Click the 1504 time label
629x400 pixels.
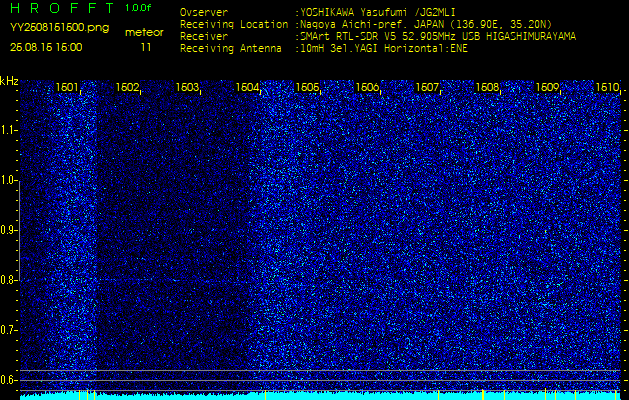tap(247, 87)
